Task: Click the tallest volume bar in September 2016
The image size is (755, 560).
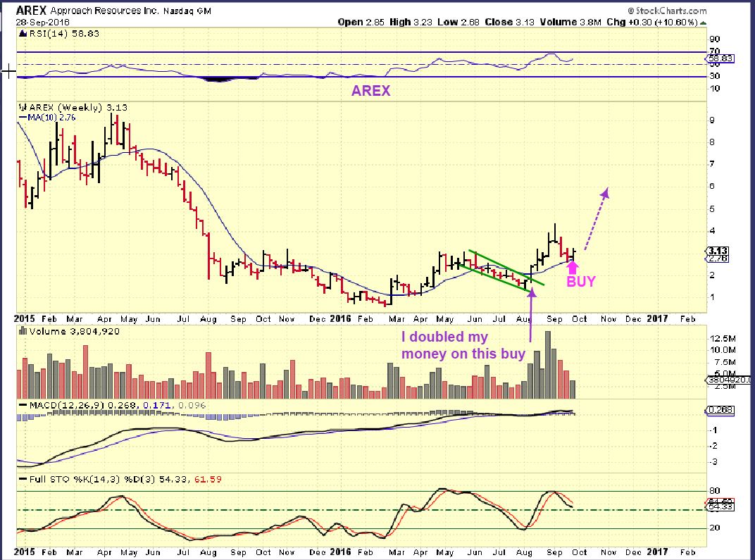Action: tap(547, 364)
